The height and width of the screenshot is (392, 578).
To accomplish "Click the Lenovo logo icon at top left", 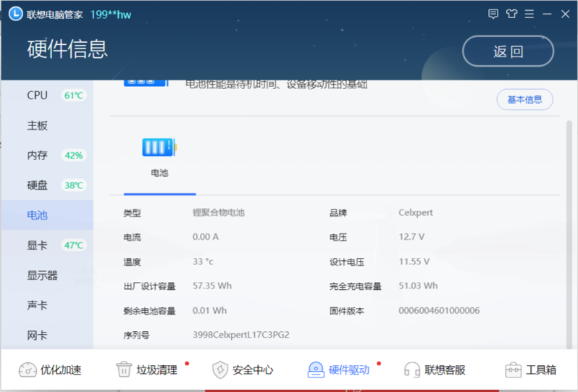I will [15, 14].
